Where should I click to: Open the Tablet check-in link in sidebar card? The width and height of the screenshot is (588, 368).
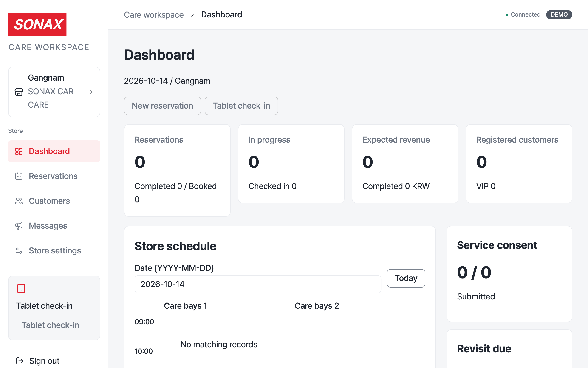pyautogui.click(x=50, y=325)
